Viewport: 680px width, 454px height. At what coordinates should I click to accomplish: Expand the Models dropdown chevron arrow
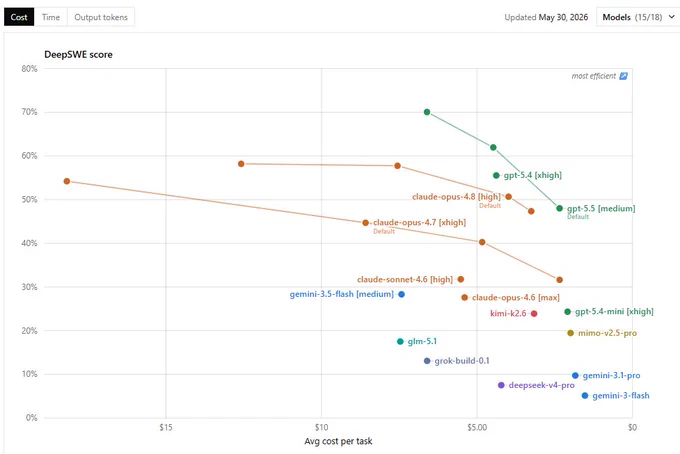(x=671, y=17)
